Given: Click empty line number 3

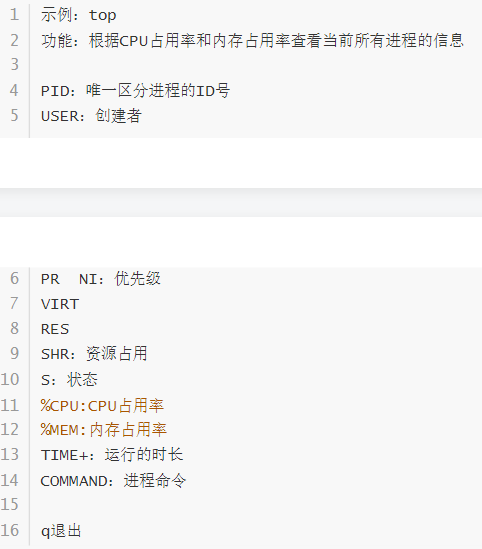Looking at the screenshot, I should click(14, 64).
